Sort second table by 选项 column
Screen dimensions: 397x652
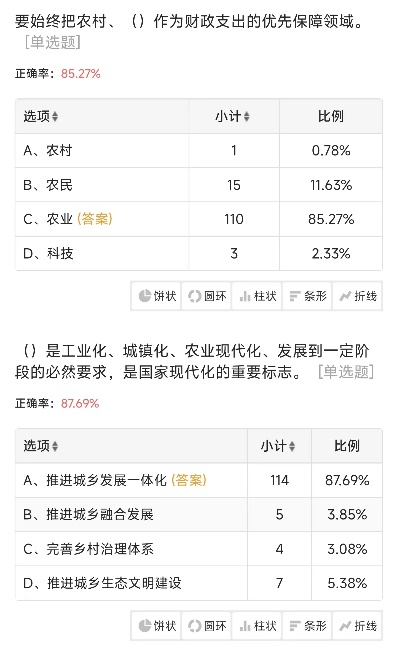pos(41,446)
